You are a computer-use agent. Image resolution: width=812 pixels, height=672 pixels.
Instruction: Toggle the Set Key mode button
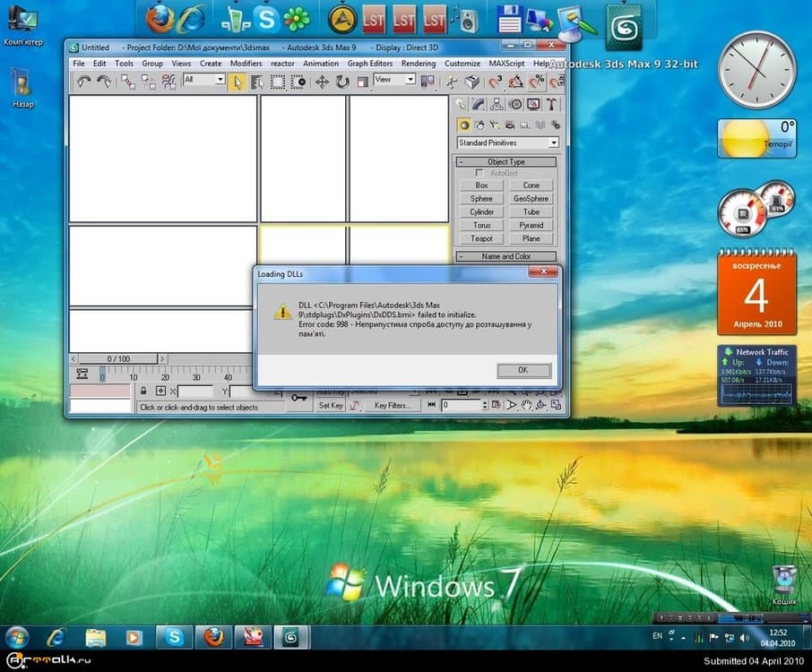coord(331,406)
